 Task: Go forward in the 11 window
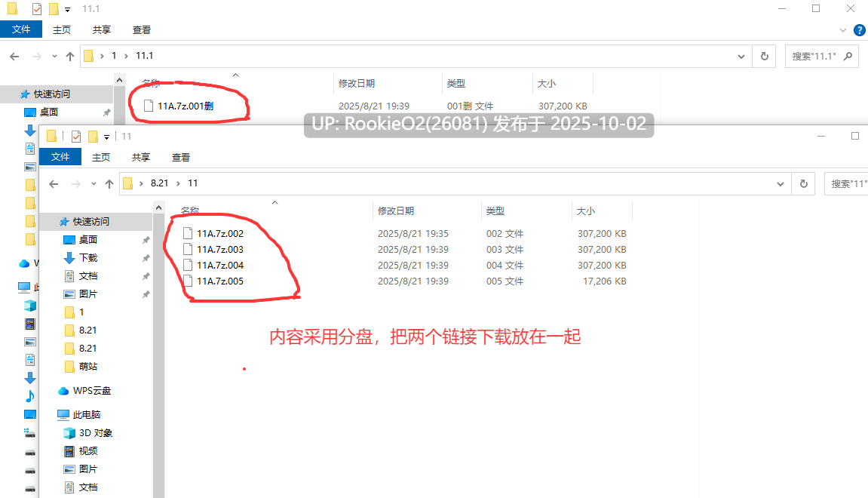point(76,184)
